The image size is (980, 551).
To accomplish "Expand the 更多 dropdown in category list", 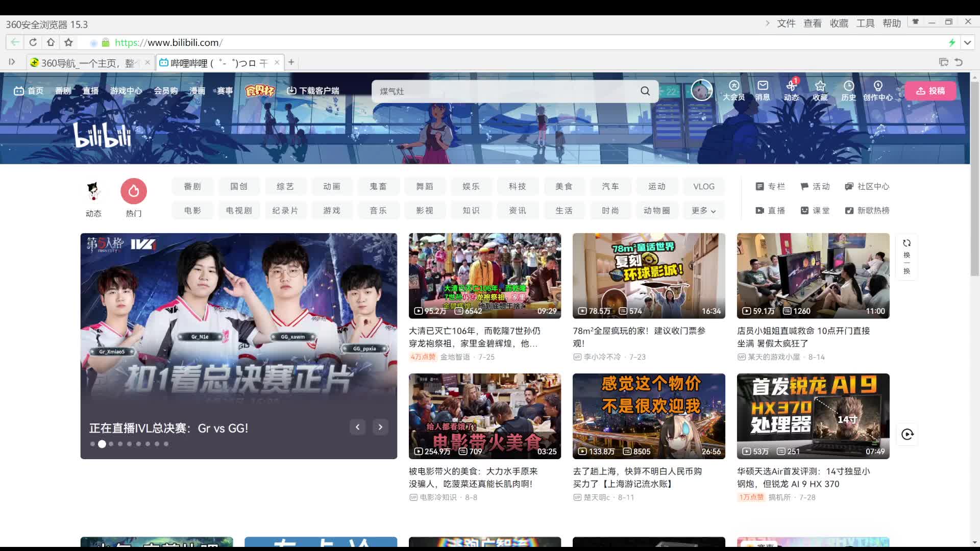I will coord(703,210).
